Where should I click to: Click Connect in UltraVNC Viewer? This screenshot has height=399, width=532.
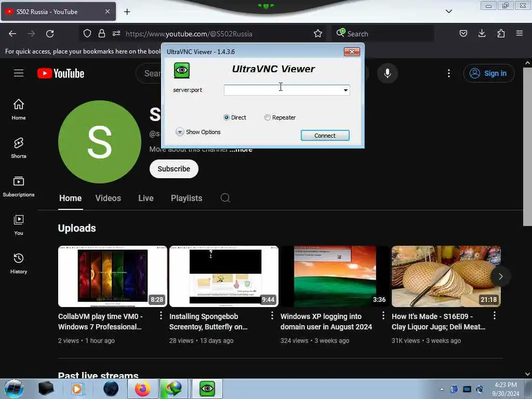(x=325, y=136)
